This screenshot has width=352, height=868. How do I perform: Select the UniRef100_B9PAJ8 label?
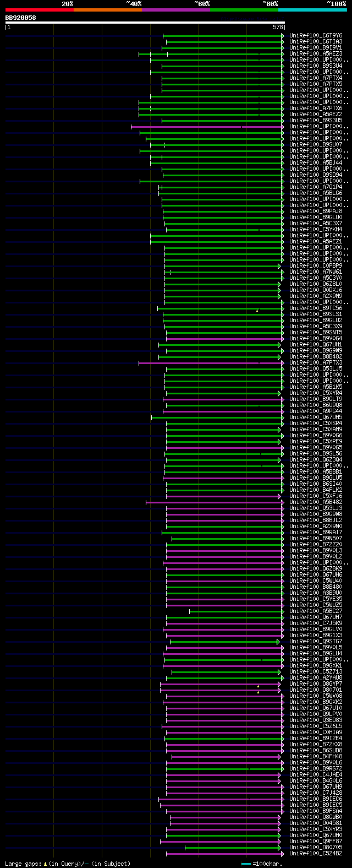click(316, 211)
